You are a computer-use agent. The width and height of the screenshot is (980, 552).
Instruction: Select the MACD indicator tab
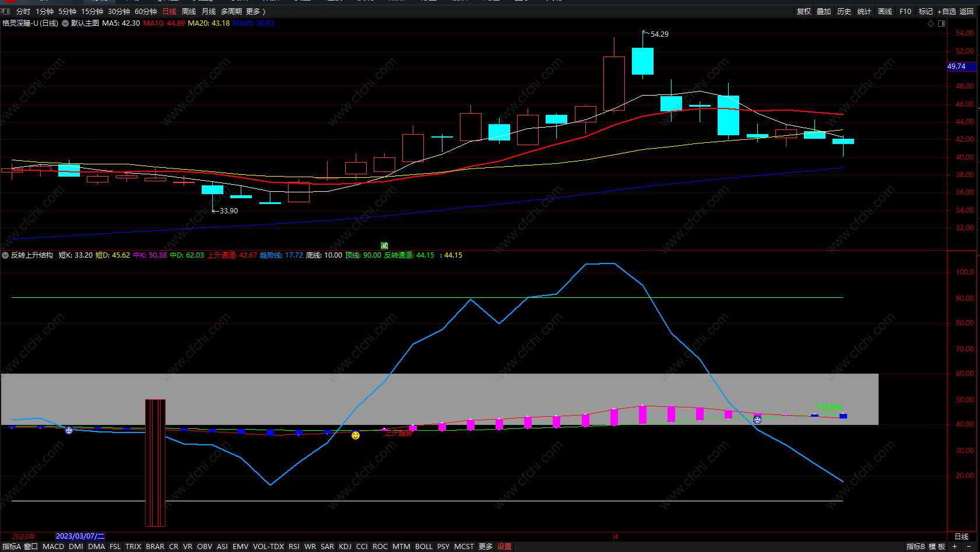tap(53, 547)
